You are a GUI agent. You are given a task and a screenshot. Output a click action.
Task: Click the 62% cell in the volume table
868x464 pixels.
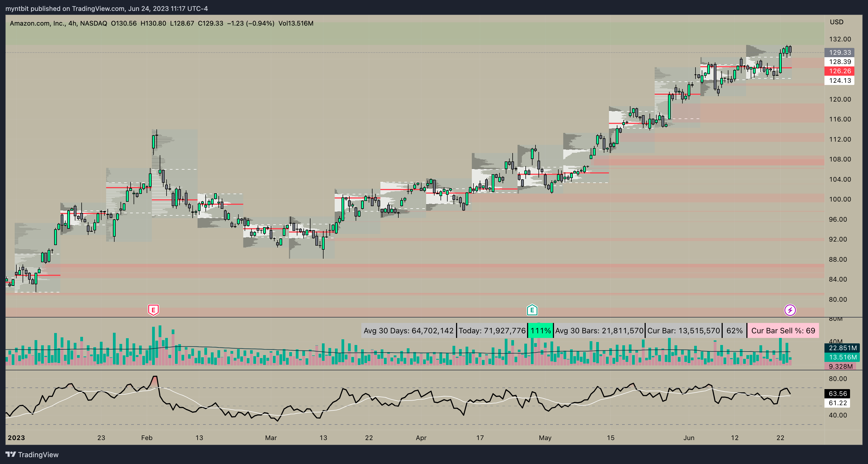coord(734,331)
